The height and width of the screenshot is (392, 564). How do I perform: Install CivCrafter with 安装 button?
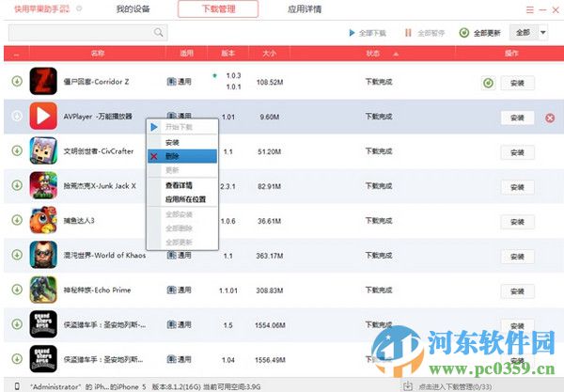pyautogui.click(x=517, y=152)
